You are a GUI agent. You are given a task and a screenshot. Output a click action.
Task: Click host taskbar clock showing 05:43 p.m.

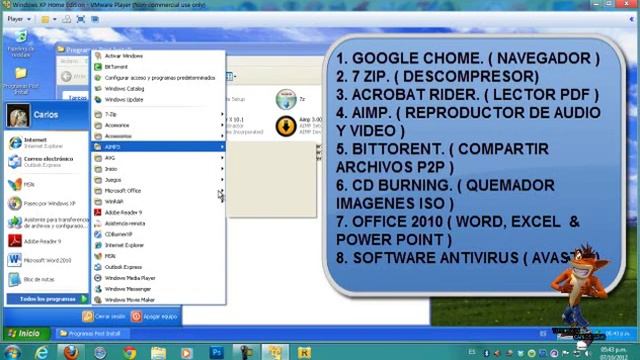[x=614, y=353]
